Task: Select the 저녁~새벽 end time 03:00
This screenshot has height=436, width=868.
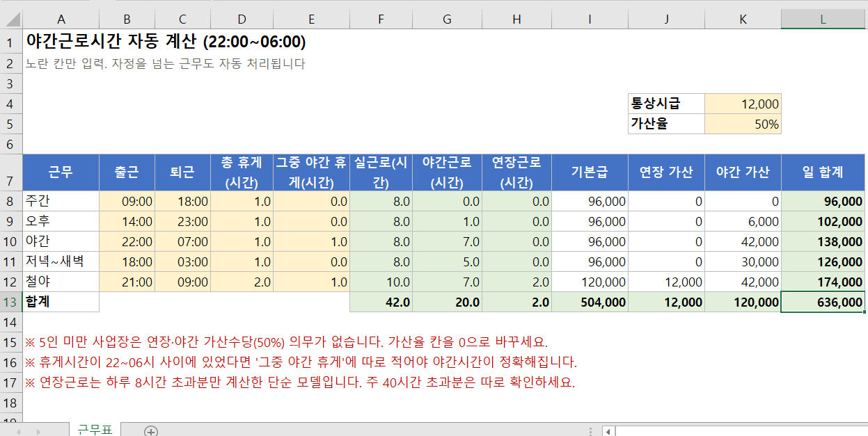Action: 183,262
